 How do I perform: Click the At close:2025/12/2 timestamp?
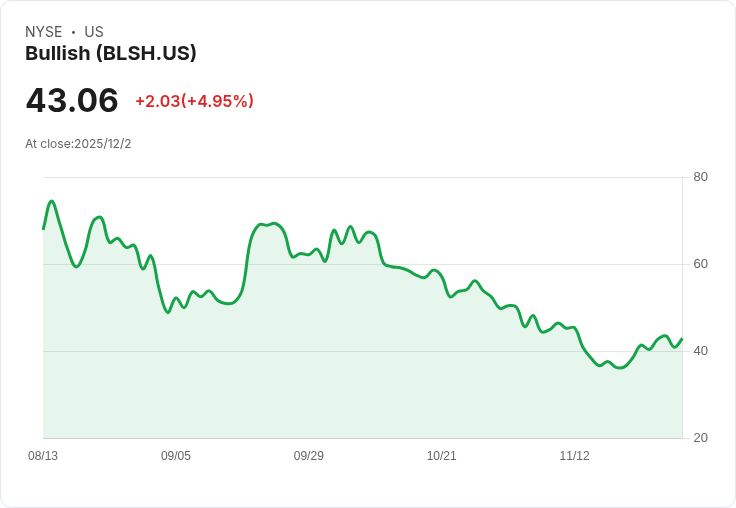tap(78, 144)
